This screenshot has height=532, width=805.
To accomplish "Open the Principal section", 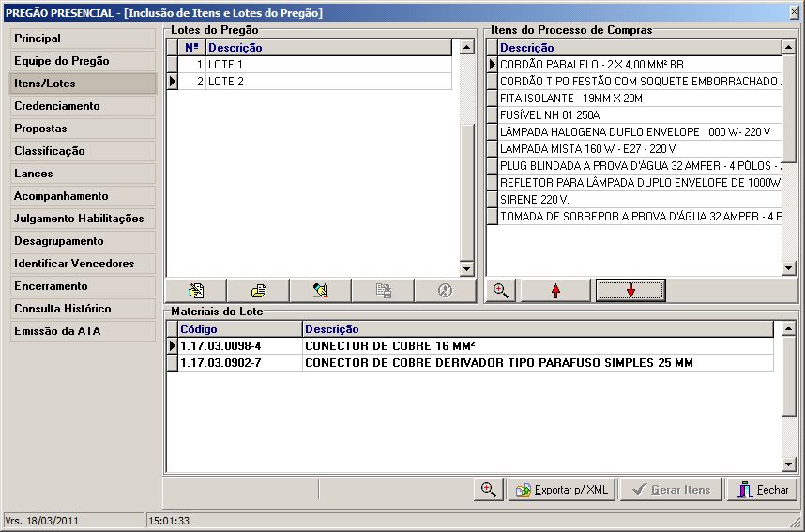I will pyautogui.click(x=83, y=38).
